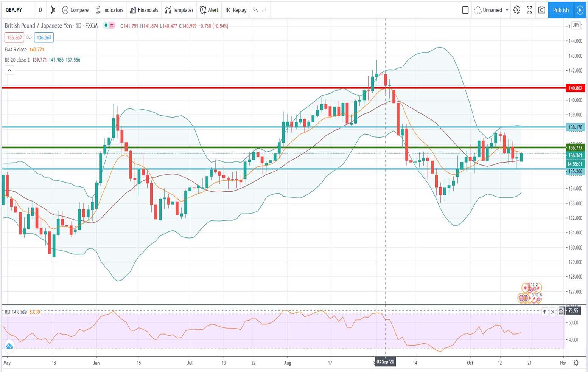Open the dropdown arrow beside Publish

pyautogui.click(x=580, y=10)
